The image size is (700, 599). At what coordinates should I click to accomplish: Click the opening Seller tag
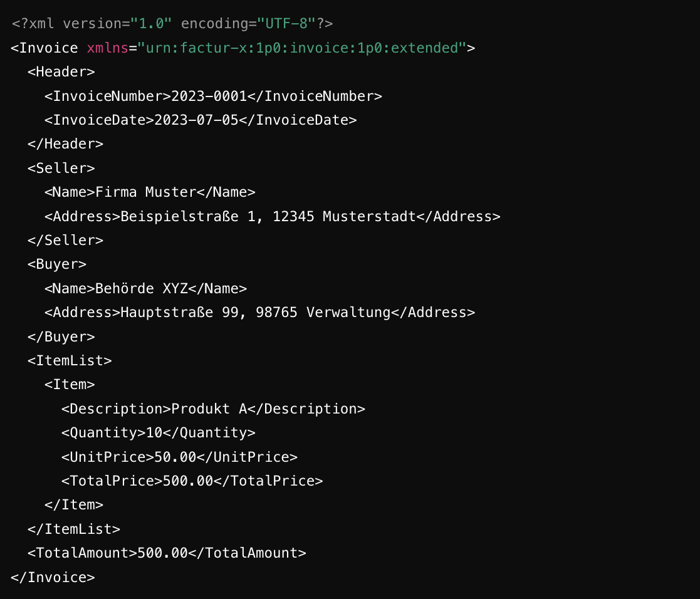coord(61,168)
